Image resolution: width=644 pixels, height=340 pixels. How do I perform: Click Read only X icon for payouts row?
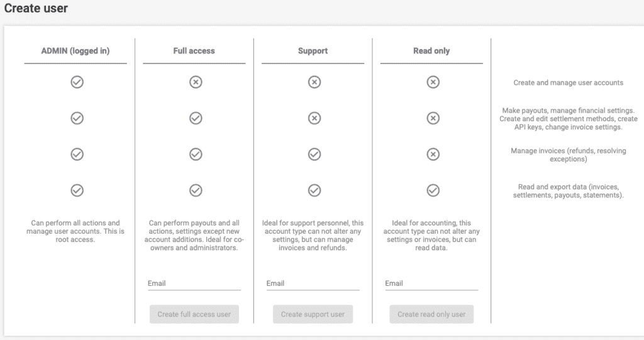tap(433, 118)
